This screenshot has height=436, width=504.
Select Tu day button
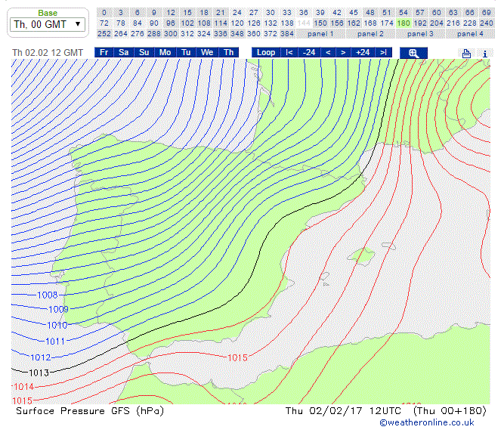(x=186, y=52)
